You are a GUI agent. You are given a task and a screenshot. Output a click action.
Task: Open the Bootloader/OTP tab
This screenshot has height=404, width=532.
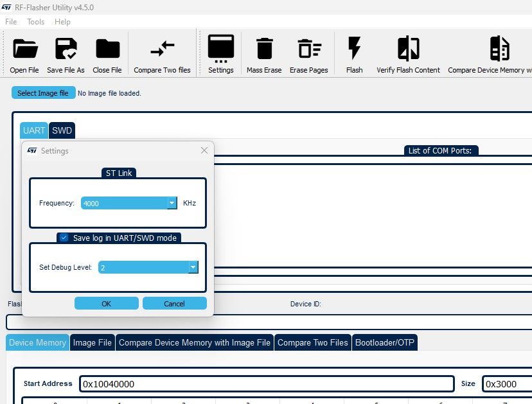384,342
